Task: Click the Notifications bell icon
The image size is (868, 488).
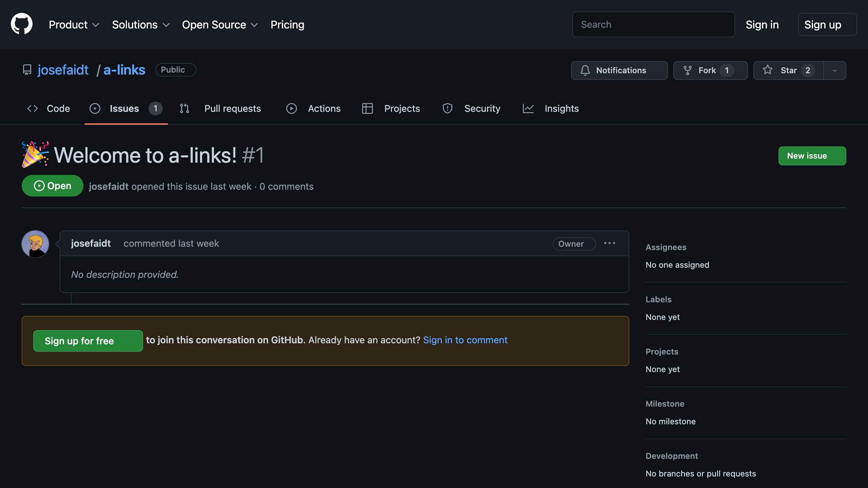Action: 585,70
